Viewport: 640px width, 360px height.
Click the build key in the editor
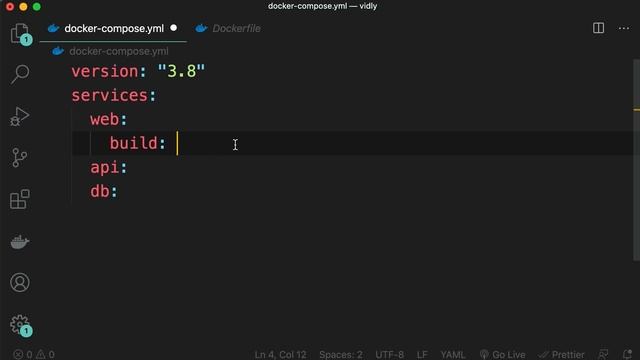(x=133, y=143)
